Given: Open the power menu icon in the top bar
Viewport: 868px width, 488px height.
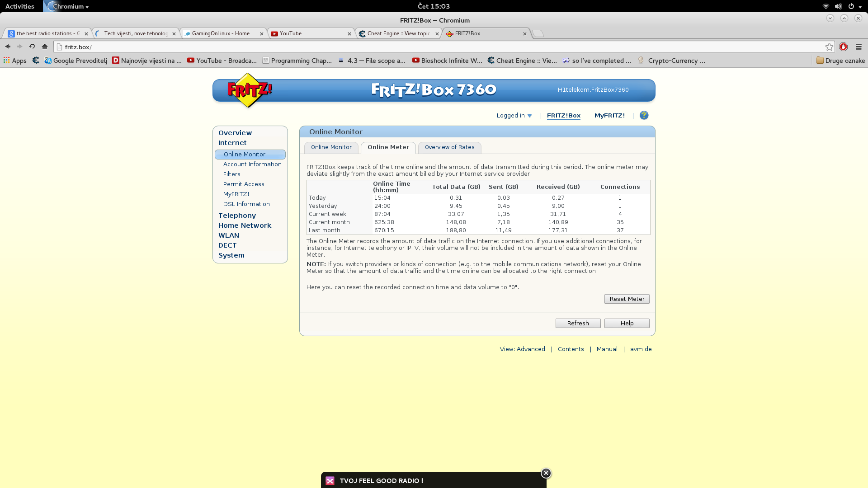Looking at the screenshot, I should coord(851,6).
